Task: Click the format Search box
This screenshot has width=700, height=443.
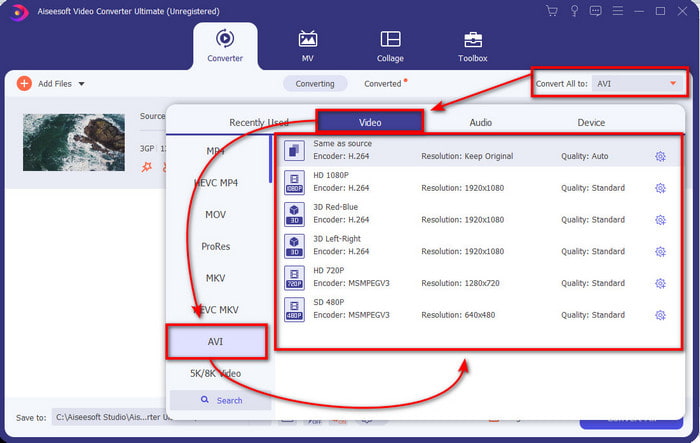Action: [221, 400]
